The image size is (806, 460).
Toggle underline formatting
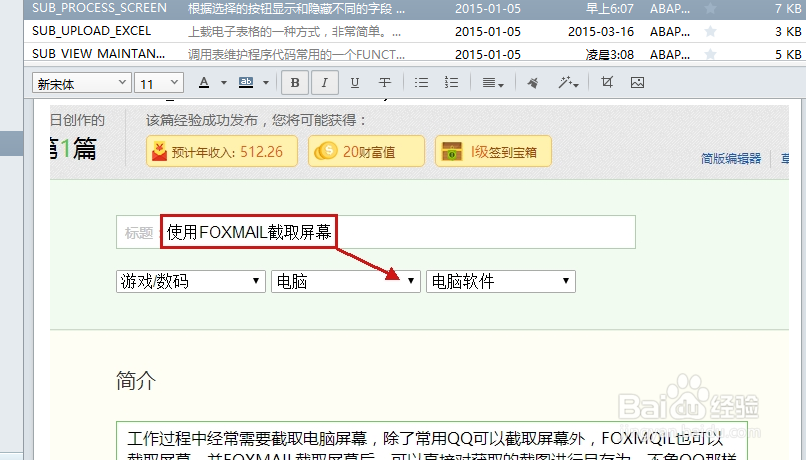[x=355, y=83]
